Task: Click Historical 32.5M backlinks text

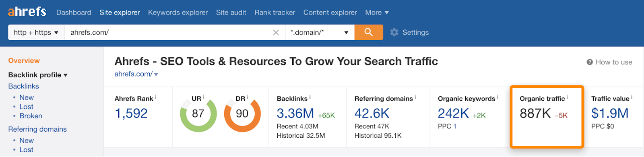Action: (301, 136)
